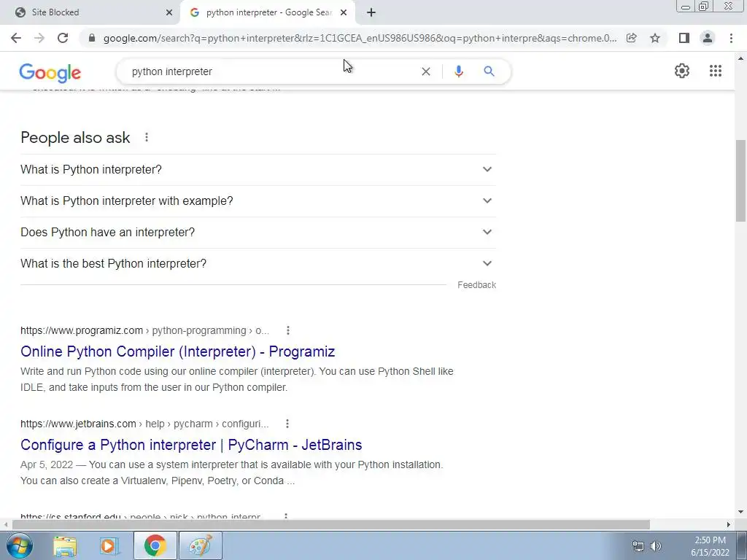Open the Chrome side panel icon

684,38
